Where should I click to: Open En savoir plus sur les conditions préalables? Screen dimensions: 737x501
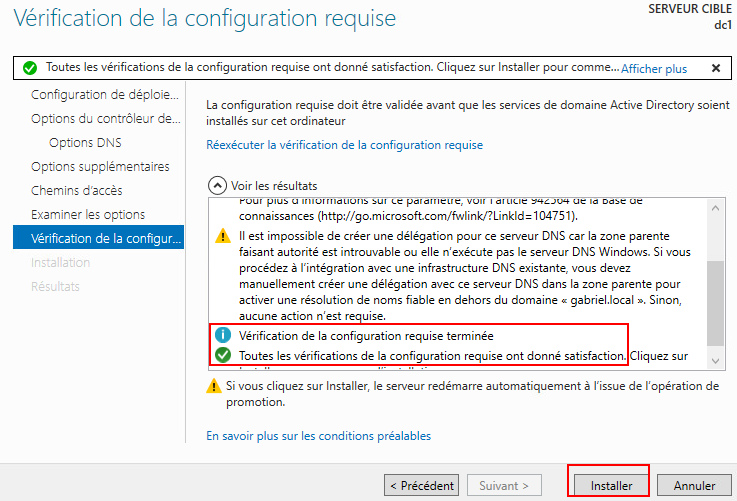(x=319, y=436)
